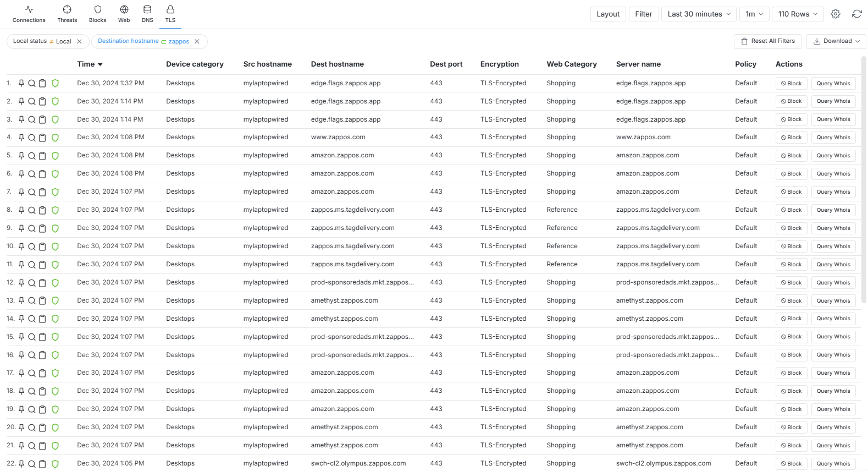Remove the Local status filter chip
Screen dimensions: 868x471
79,41
